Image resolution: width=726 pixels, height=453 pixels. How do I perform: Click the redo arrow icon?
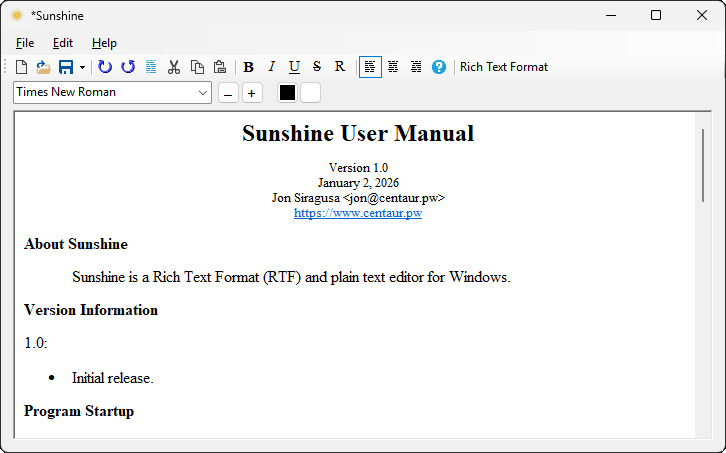pyautogui.click(x=128, y=67)
